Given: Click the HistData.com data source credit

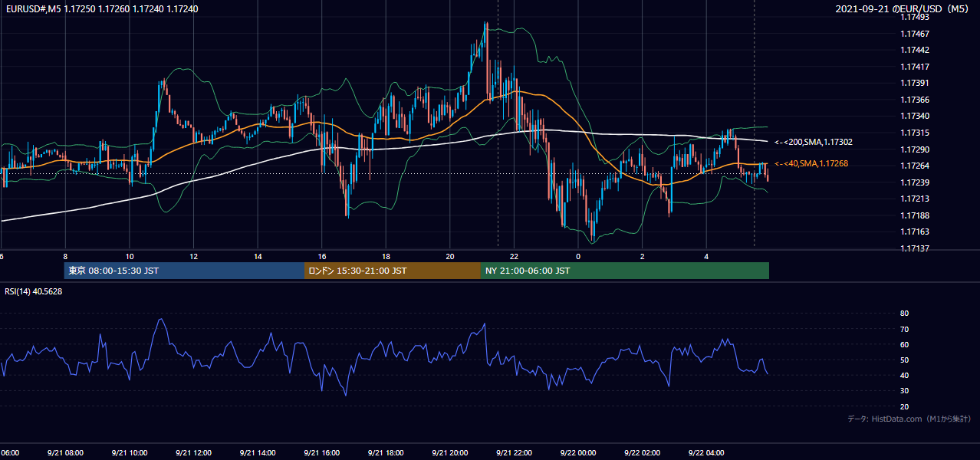Looking at the screenshot, I should tap(909, 419).
